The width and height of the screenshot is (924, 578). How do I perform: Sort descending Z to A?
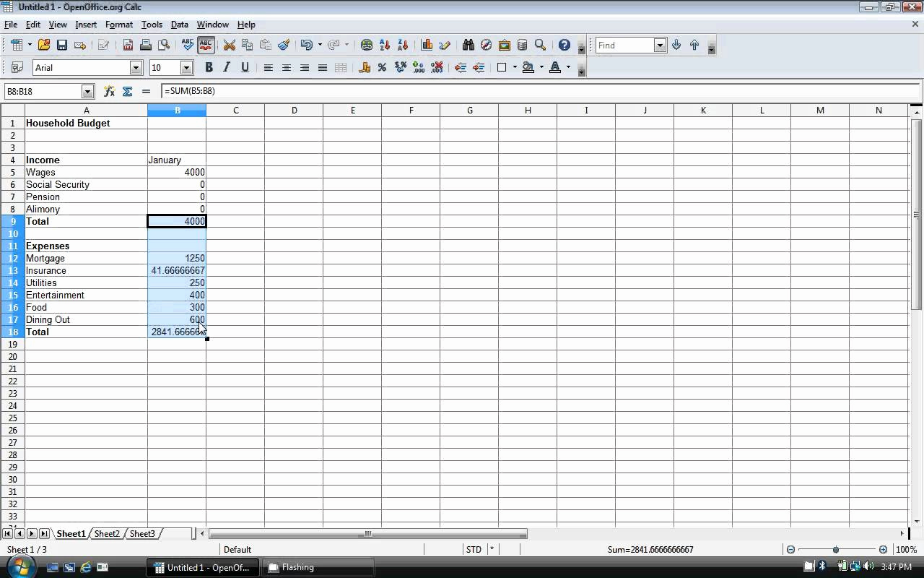click(403, 45)
